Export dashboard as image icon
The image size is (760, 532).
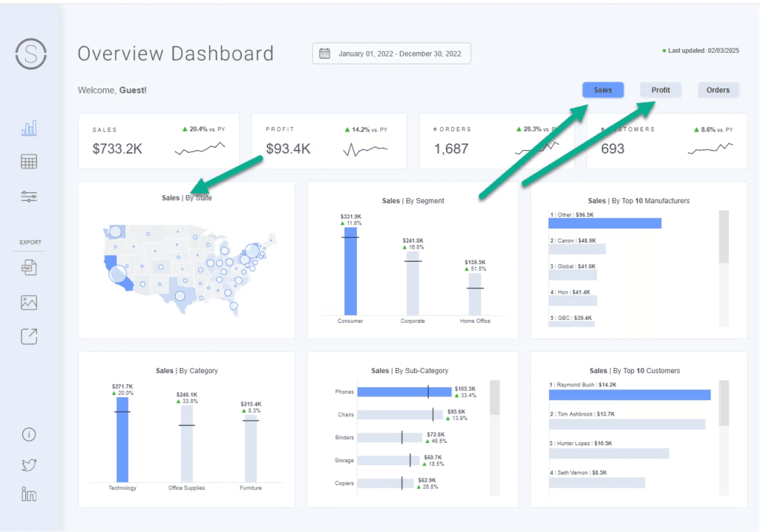(29, 303)
